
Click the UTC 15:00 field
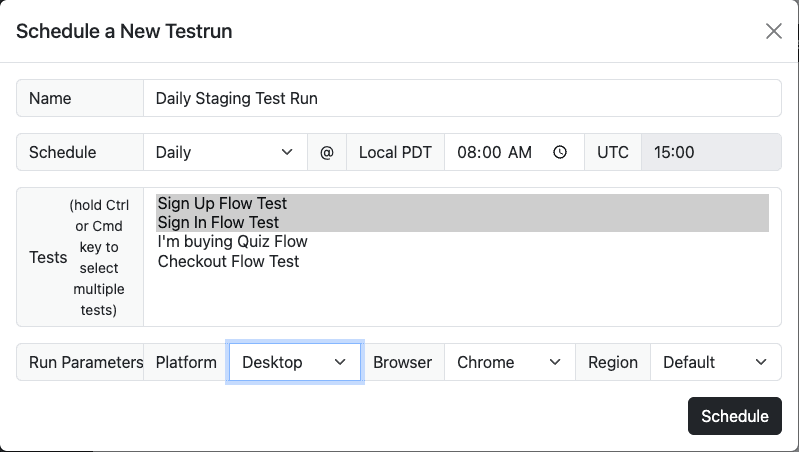710,153
